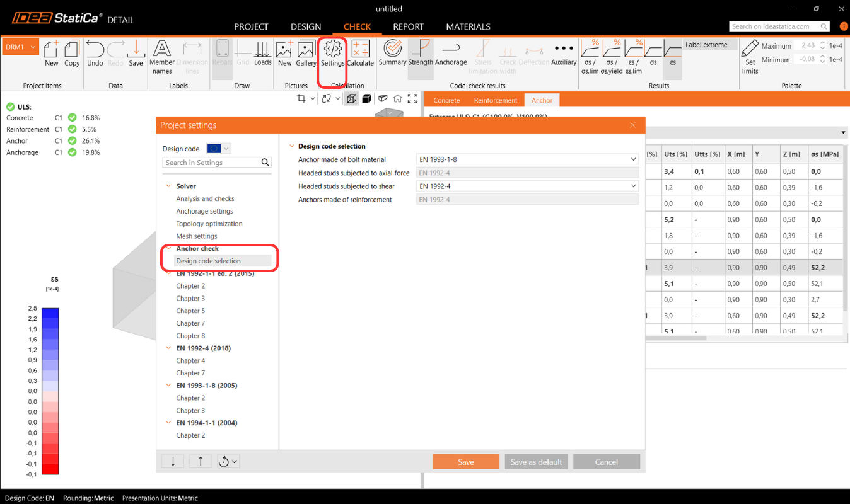Switch to the REPORT tab
The width and height of the screenshot is (850, 504).
[408, 26]
